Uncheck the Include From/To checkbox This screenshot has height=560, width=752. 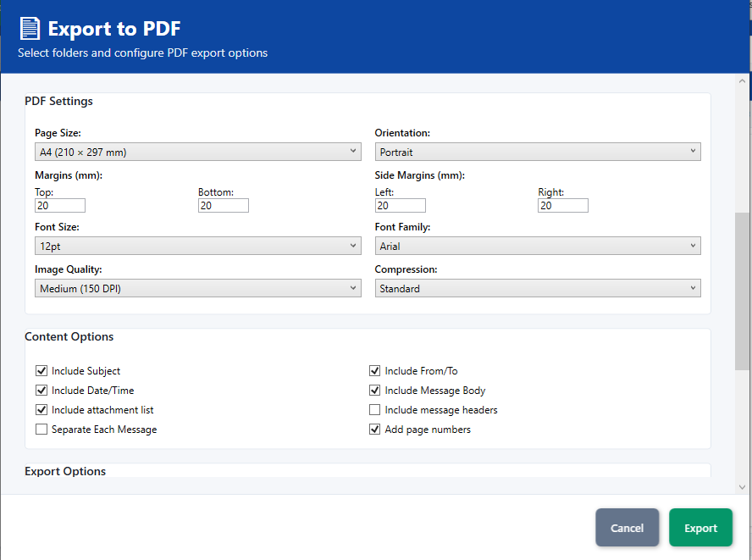374,370
